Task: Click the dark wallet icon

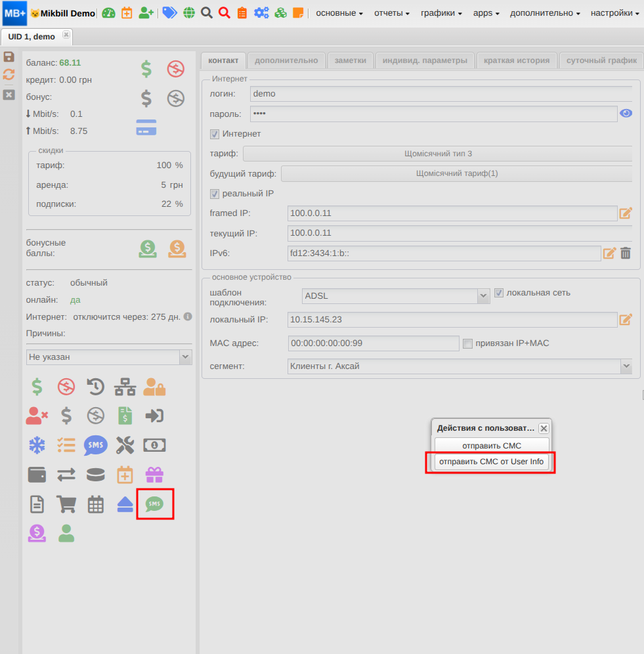Action: point(37,475)
